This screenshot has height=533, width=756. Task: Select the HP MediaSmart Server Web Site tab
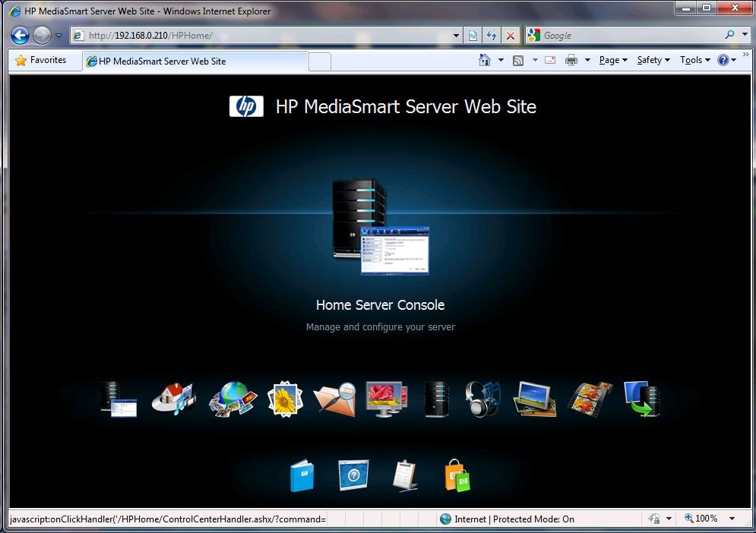coord(195,61)
